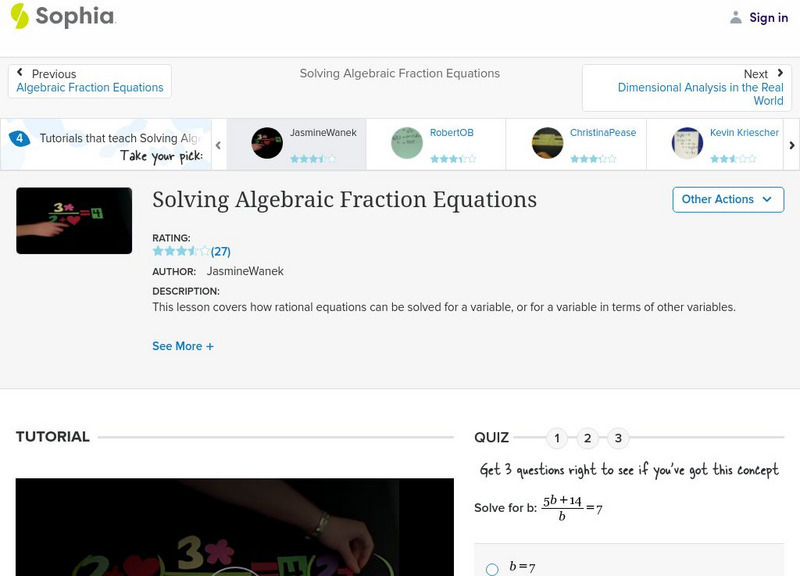This screenshot has width=800, height=576.
Task: Open the 27 ratings count link
Action: tap(221, 251)
